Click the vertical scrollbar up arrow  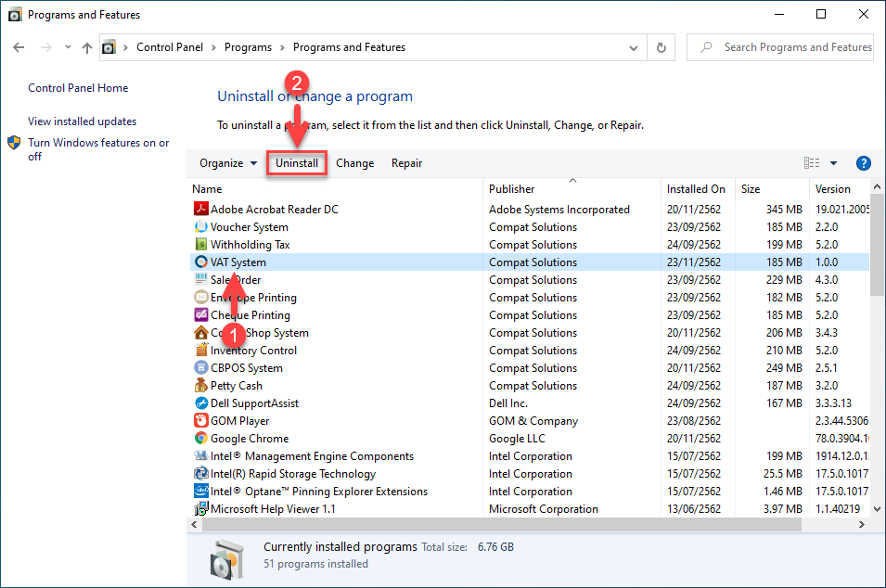[877, 186]
